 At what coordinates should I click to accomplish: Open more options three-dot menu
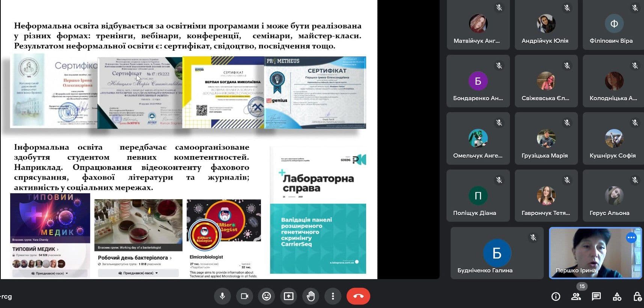333,296
